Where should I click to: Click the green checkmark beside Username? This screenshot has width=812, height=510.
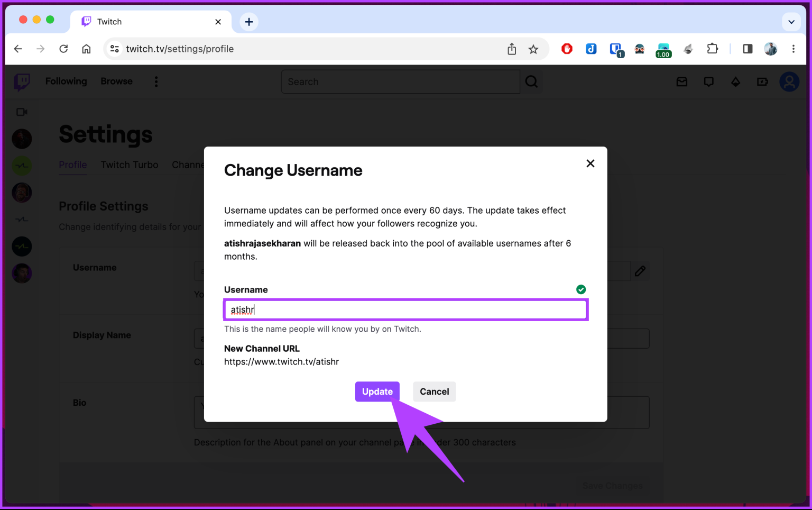[581, 289]
